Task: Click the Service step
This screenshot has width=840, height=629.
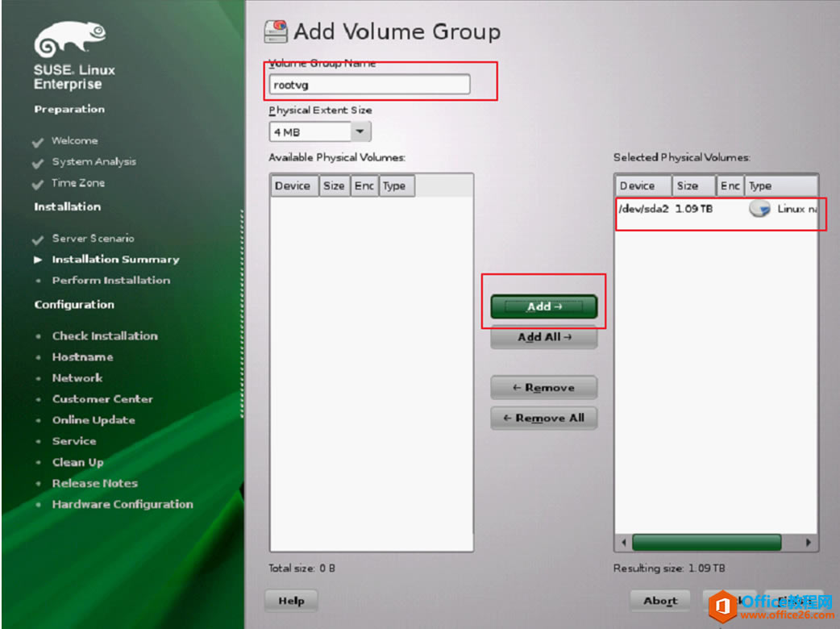Action: point(74,441)
